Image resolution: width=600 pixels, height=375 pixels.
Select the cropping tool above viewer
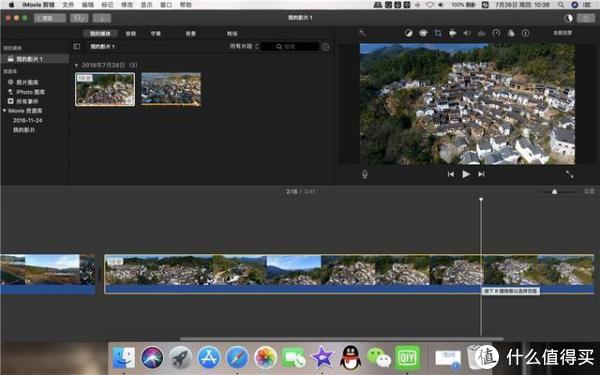coord(438,33)
